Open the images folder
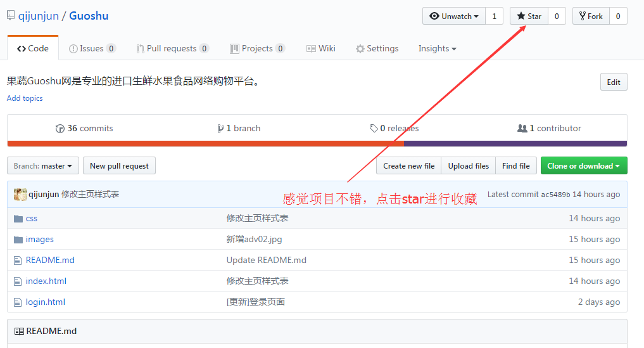The width and height of the screenshot is (644, 348). pos(39,240)
